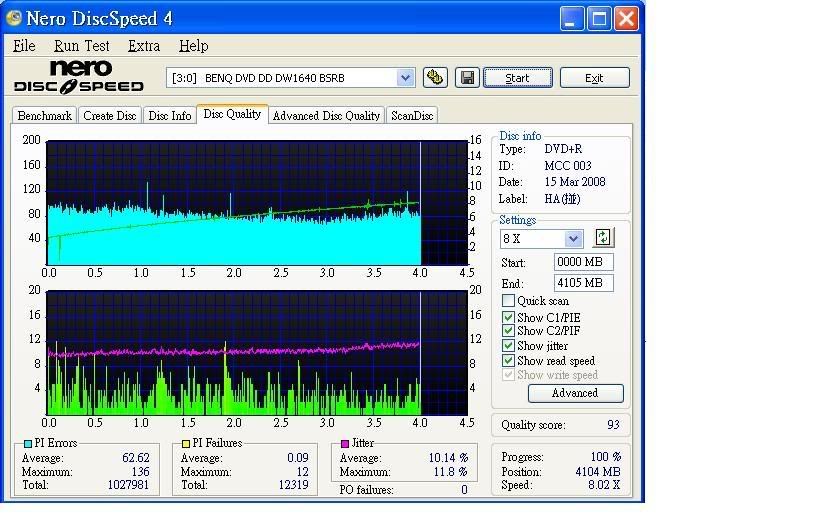Uncheck Show C2/PIF option
Screen dimensions: 840x525
coord(508,331)
